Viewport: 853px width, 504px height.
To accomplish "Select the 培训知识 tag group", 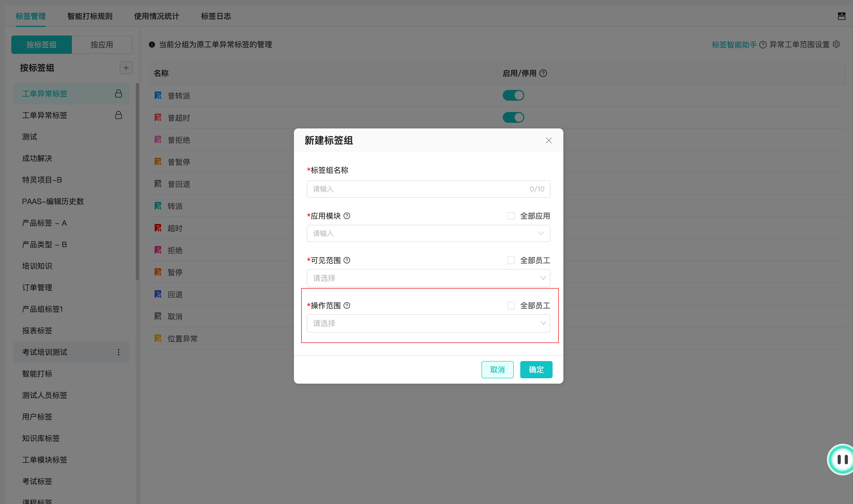I will (x=71, y=266).
